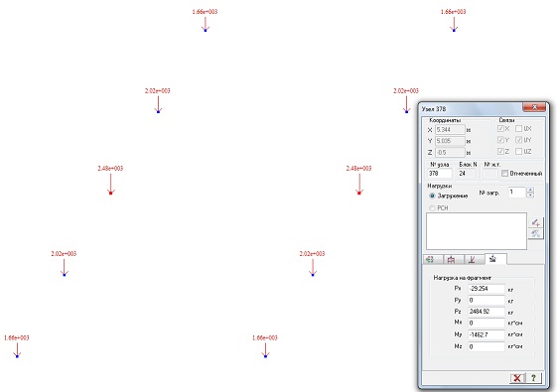
Task: Select the blue node under the top-left 1.66e+003
Action: coord(206,31)
